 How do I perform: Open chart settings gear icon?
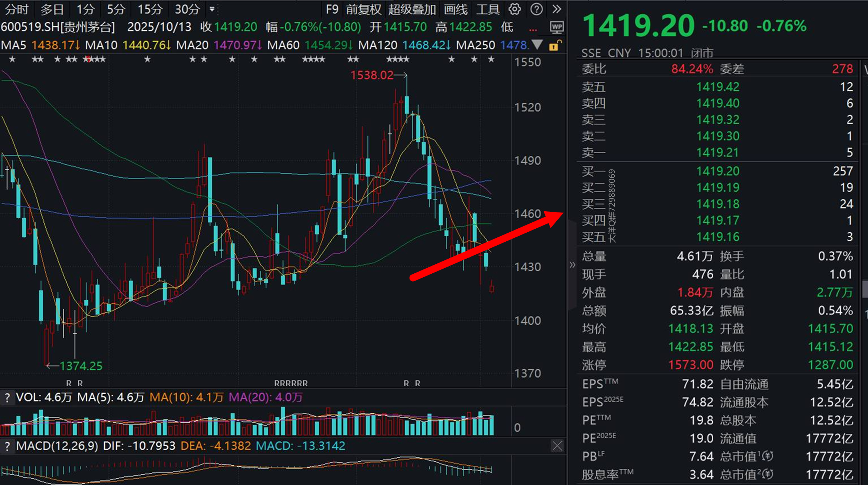[x=514, y=9]
